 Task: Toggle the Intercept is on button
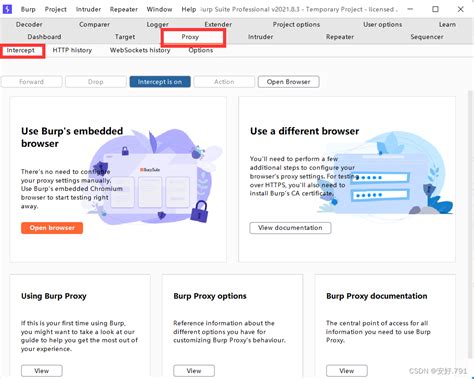pos(160,82)
